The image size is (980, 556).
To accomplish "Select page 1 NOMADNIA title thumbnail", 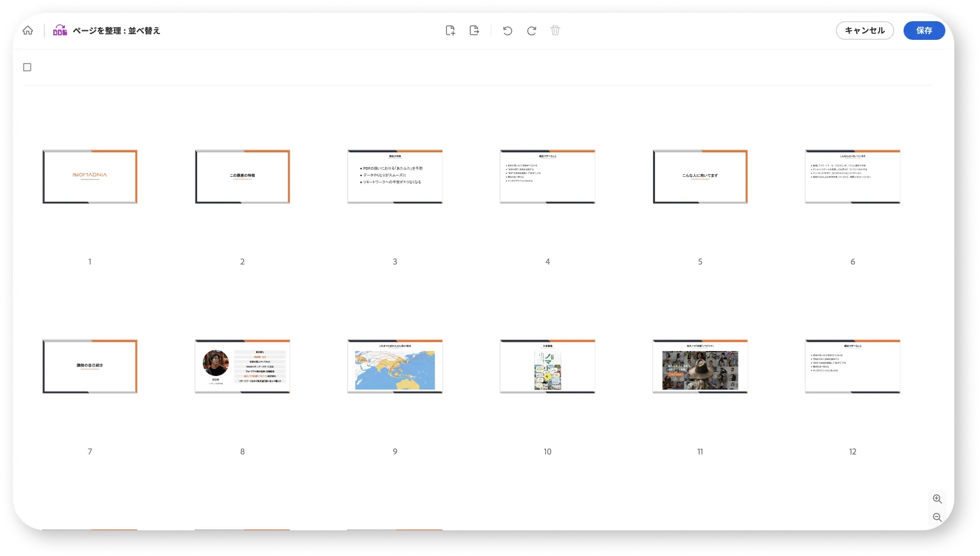I will click(x=90, y=177).
